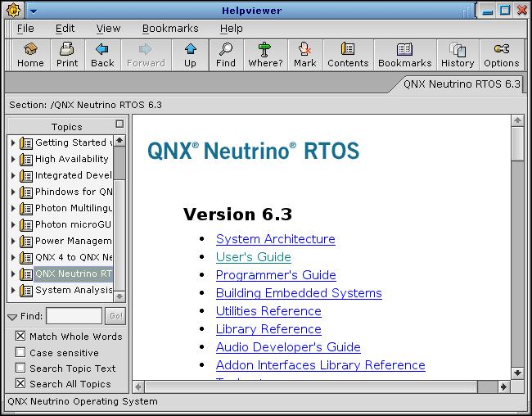
Task: Open the Find magnifier tool
Action: (226, 55)
